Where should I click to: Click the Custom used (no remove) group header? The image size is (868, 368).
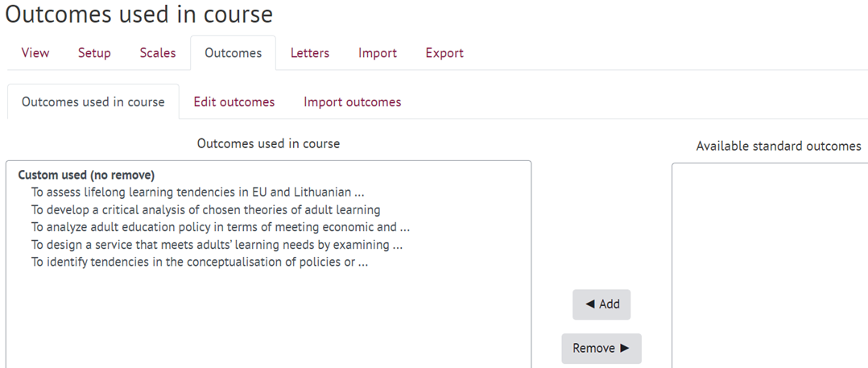coord(86,176)
